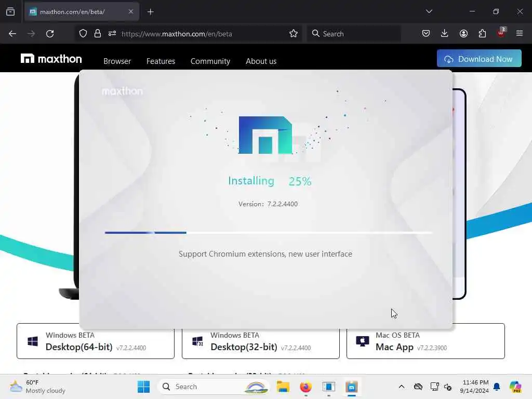Open the Firefox View tab icon
532x399 pixels.
tap(10, 12)
